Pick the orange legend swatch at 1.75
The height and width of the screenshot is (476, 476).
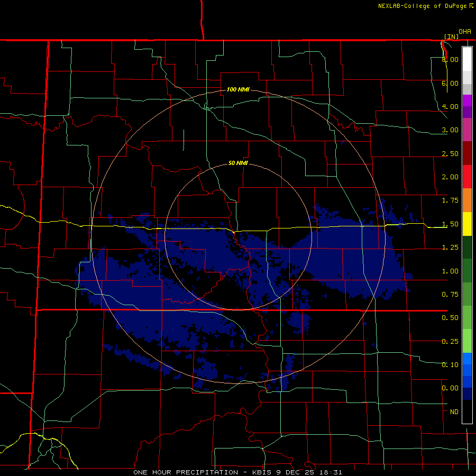[x=467, y=200]
